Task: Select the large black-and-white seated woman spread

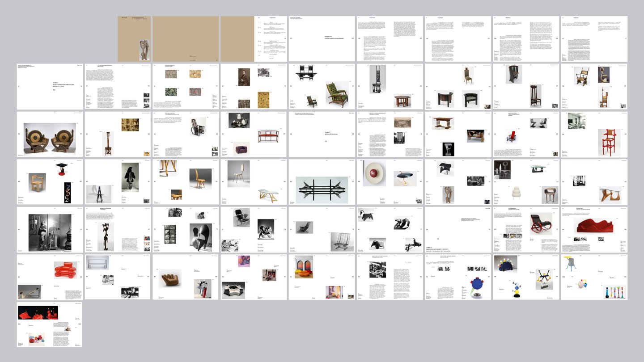Action: coord(50,229)
